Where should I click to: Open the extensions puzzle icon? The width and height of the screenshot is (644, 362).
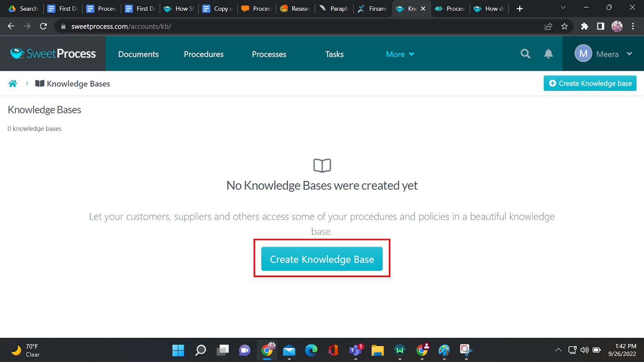point(584,26)
